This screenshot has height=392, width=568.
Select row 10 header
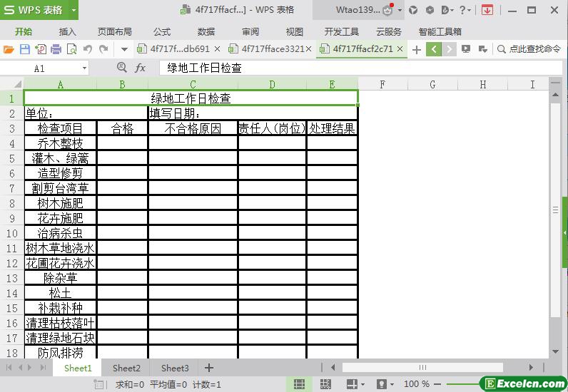12,233
